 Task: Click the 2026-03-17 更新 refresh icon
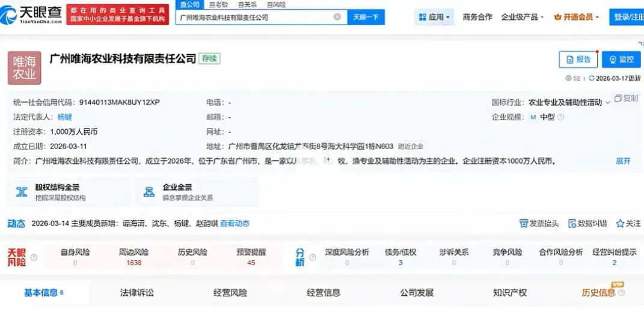[x=592, y=78]
